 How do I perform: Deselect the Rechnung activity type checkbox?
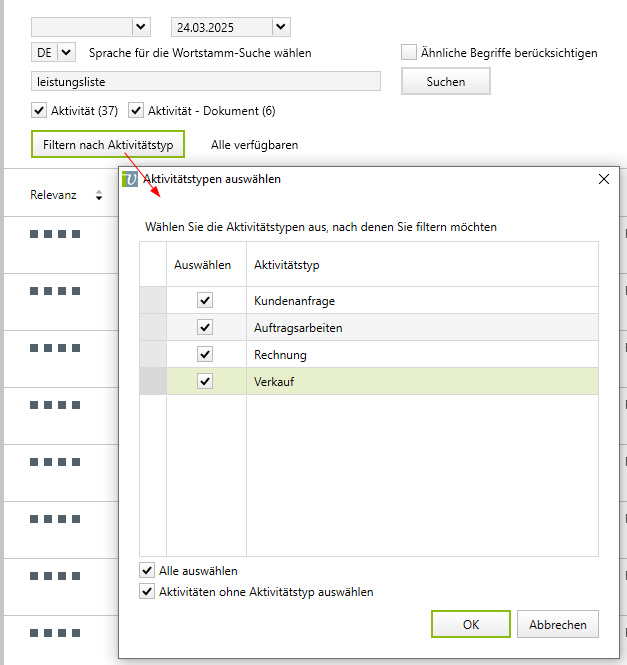click(205, 354)
